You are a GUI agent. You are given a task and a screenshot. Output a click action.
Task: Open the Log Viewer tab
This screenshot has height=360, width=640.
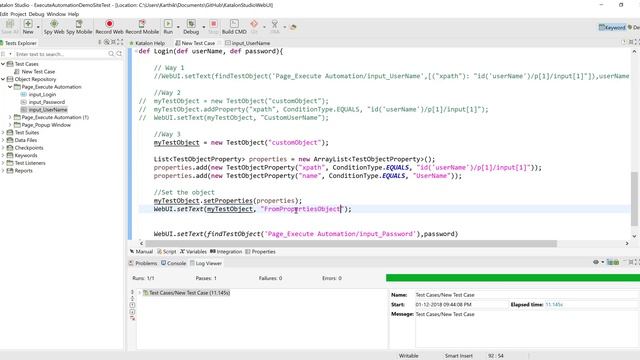[206, 263]
